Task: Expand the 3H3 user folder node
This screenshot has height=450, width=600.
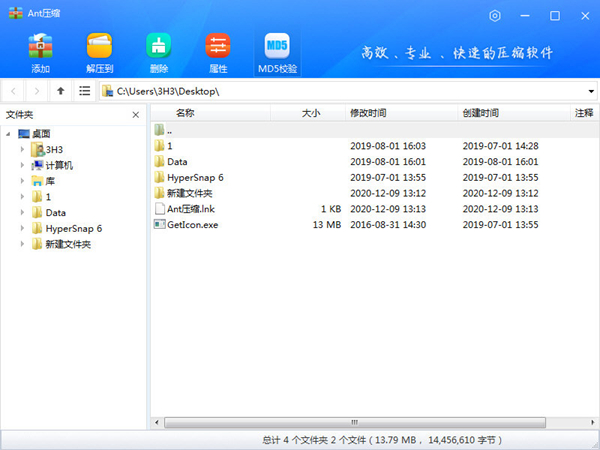Action: click(23, 149)
